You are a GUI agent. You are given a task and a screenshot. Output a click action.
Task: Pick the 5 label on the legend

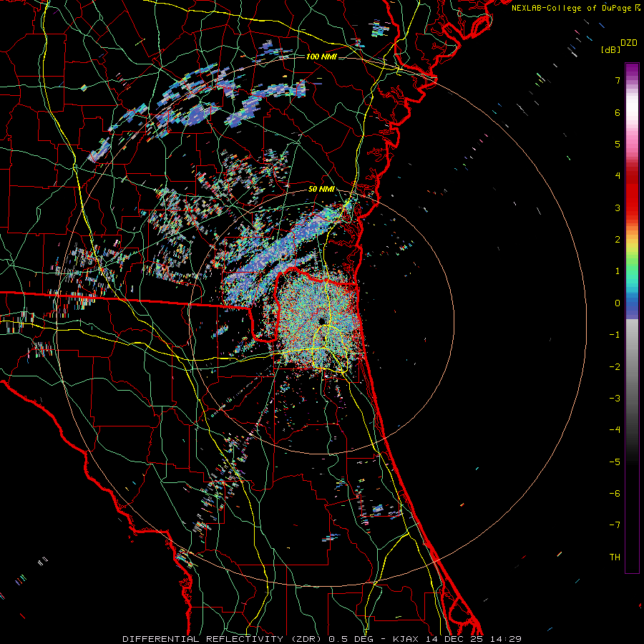618,144
